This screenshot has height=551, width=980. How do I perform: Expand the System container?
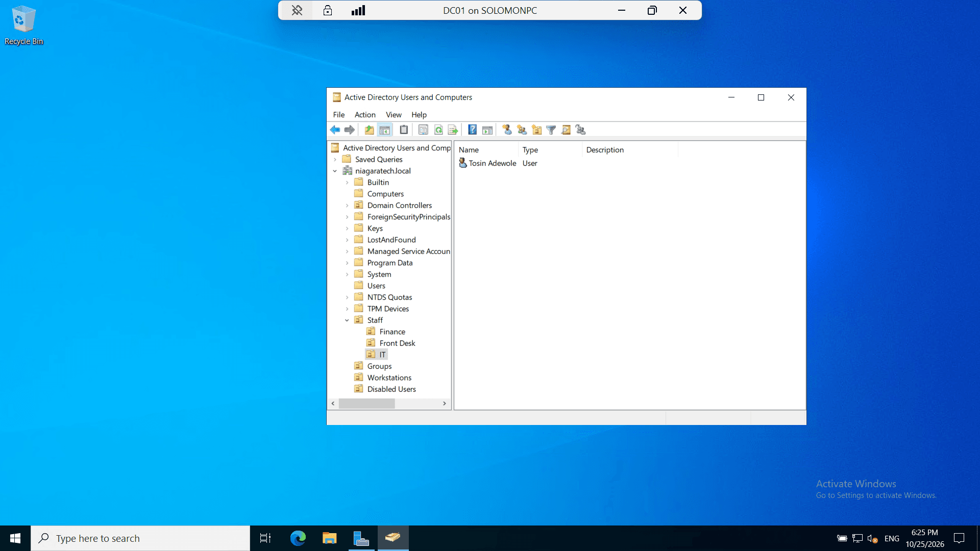click(x=347, y=274)
